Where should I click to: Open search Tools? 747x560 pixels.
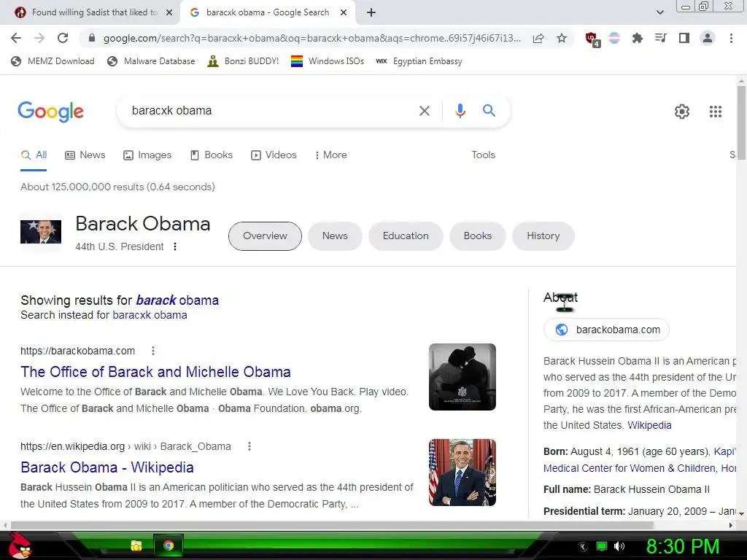coord(483,155)
